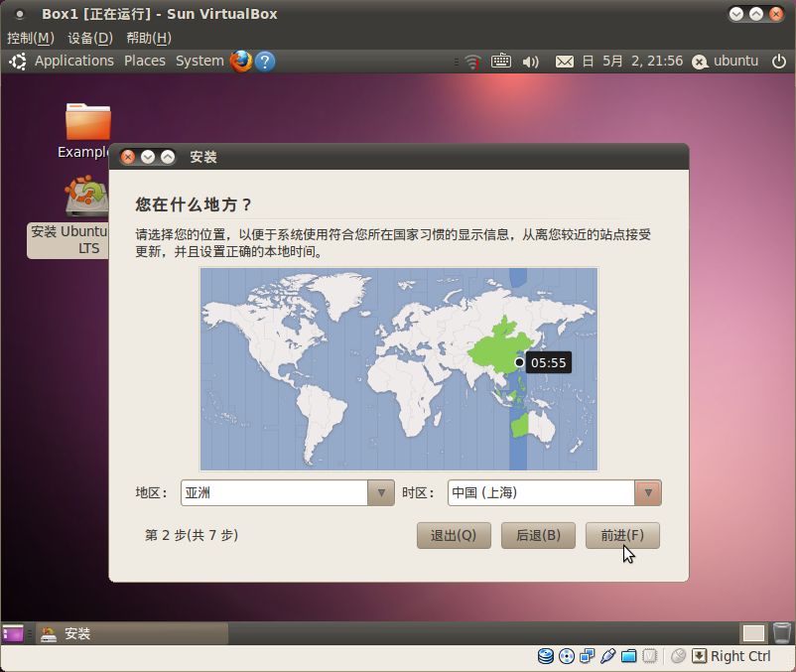Screen dimensions: 796x672
Task: Click the VirtualBox CD/DVD status icon
Action: click(x=567, y=656)
